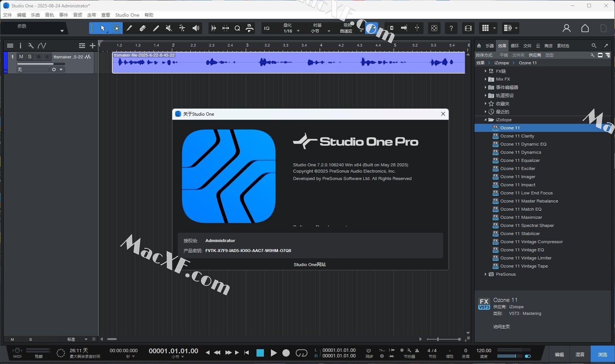Click the 浏览 browse button
615x364 pixels.
pyautogui.click(x=602, y=354)
